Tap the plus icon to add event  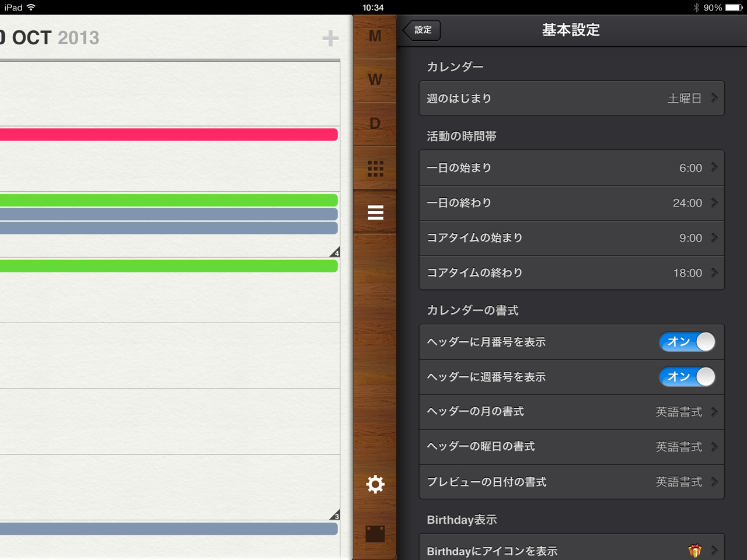330,38
